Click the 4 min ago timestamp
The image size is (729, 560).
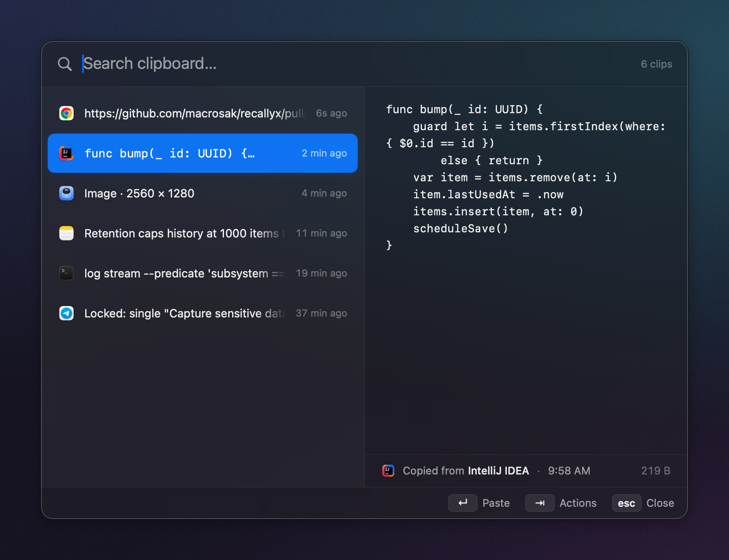coord(324,193)
